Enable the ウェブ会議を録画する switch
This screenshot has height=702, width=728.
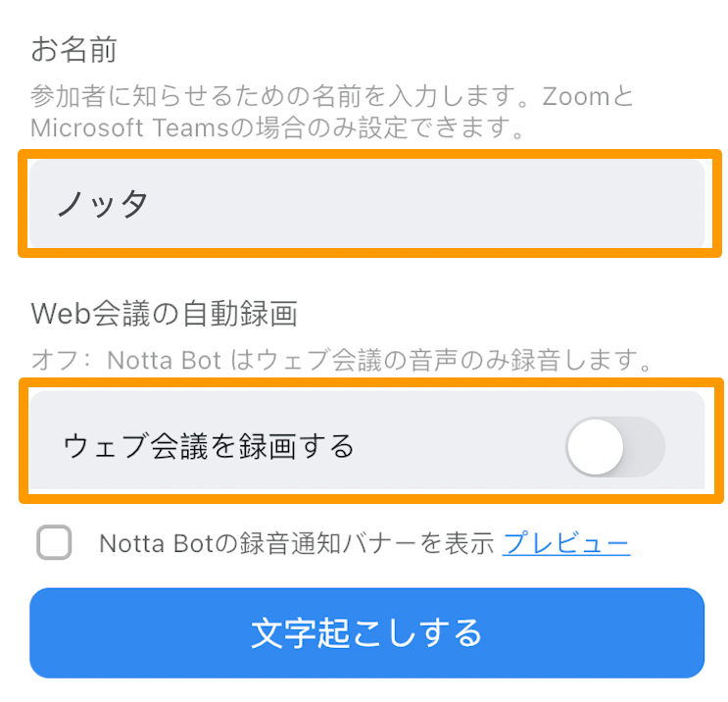(x=615, y=446)
